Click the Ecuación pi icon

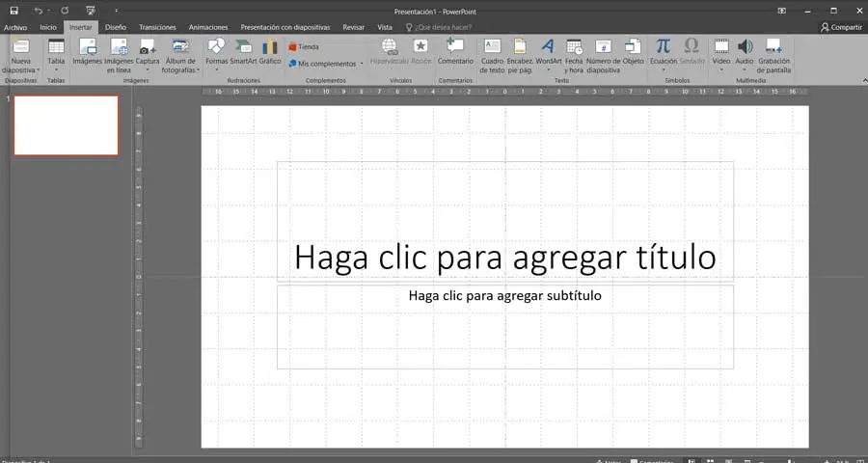tap(664, 46)
